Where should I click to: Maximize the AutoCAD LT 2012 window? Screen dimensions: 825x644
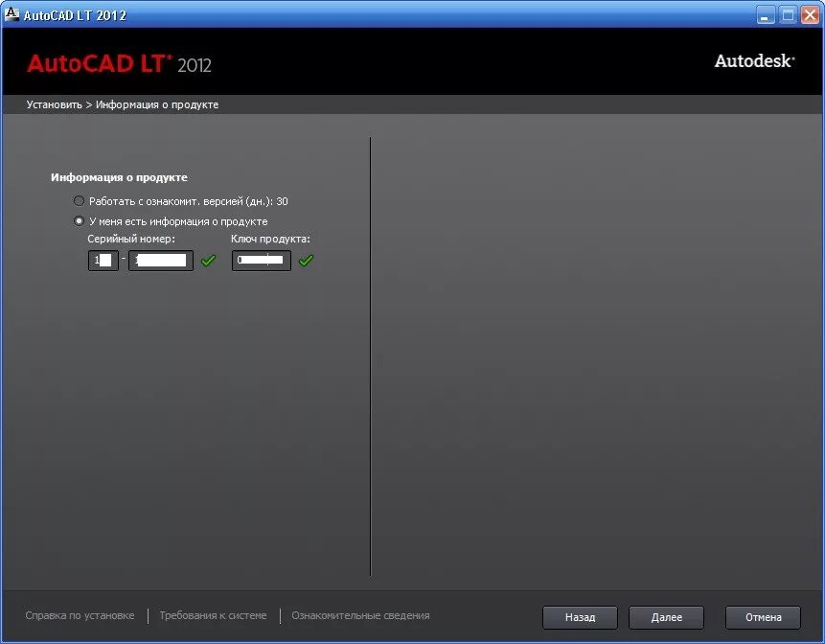point(789,14)
